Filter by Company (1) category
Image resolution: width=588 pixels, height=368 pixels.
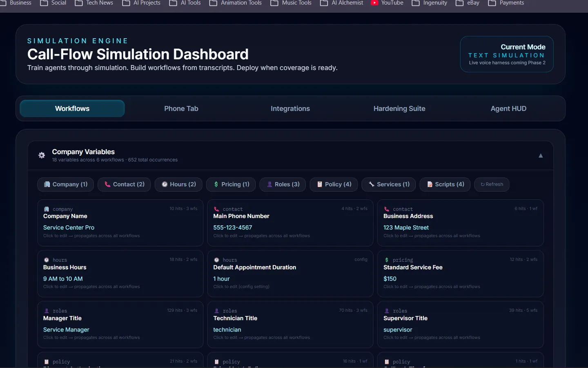point(65,184)
